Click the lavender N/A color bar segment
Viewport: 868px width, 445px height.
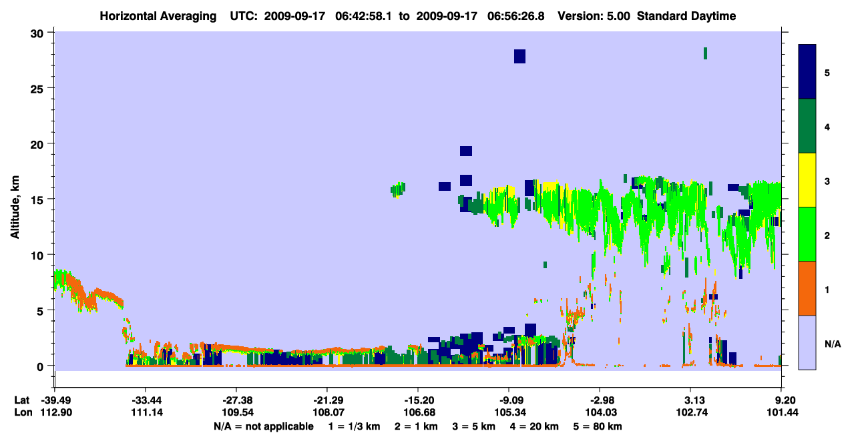pos(807,342)
